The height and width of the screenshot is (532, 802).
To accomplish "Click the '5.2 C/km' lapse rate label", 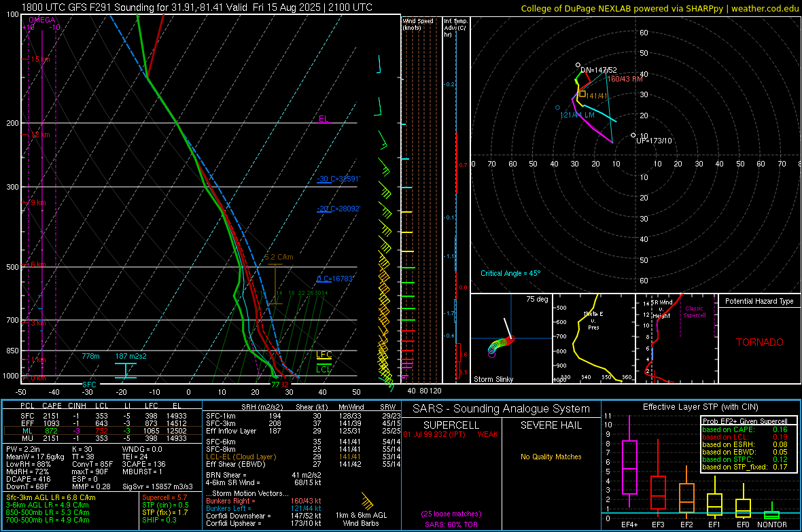I will point(279,258).
